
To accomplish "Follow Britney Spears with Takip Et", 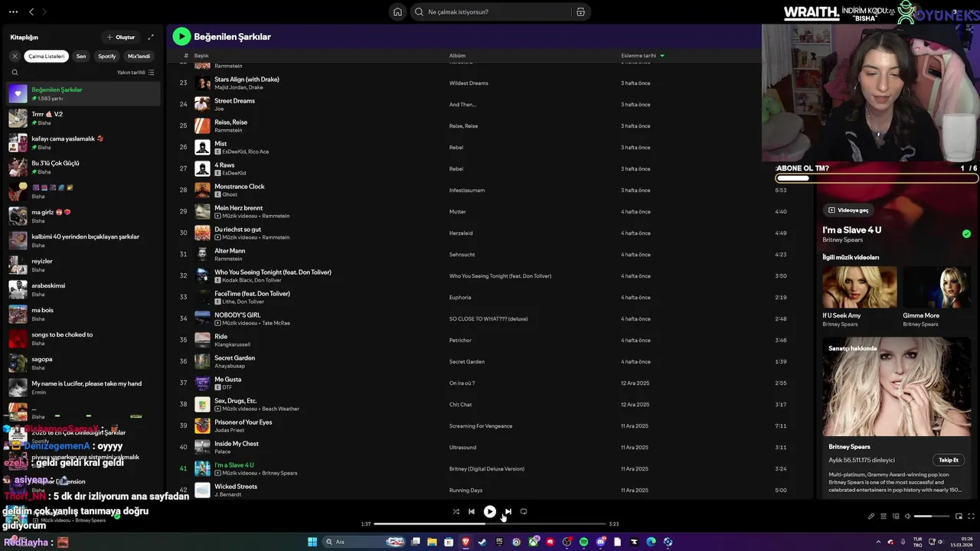I will tap(949, 460).
